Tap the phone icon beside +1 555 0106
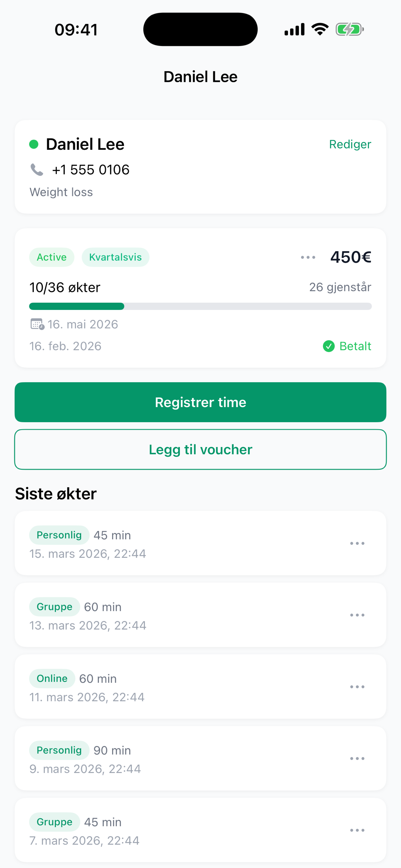This screenshot has width=401, height=868. tap(37, 169)
